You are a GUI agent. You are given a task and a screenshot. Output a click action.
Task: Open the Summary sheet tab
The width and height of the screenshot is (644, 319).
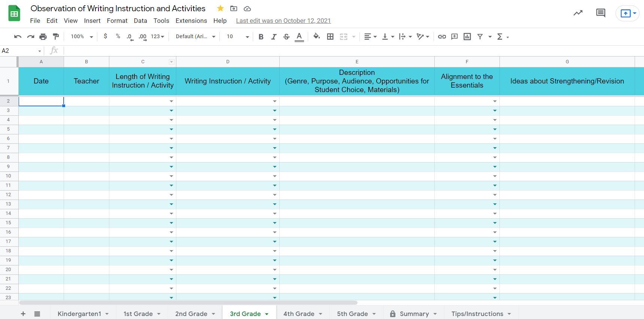click(x=414, y=314)
